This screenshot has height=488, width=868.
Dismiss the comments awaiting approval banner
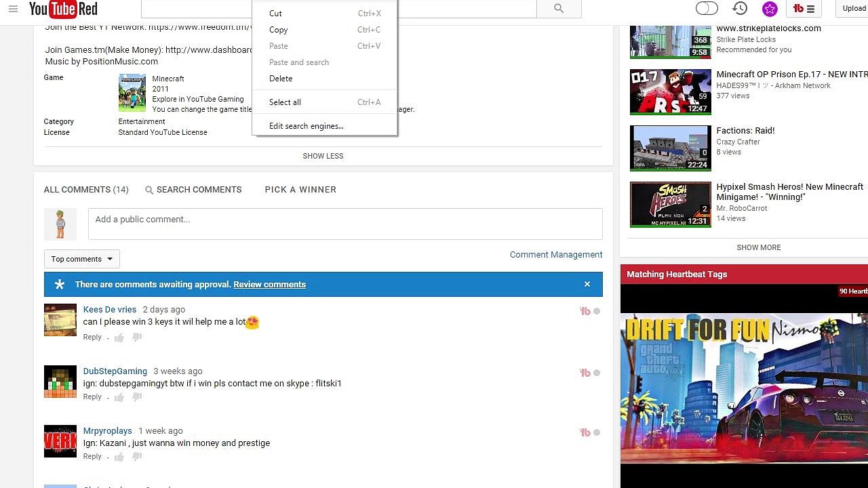coord(587,284)
